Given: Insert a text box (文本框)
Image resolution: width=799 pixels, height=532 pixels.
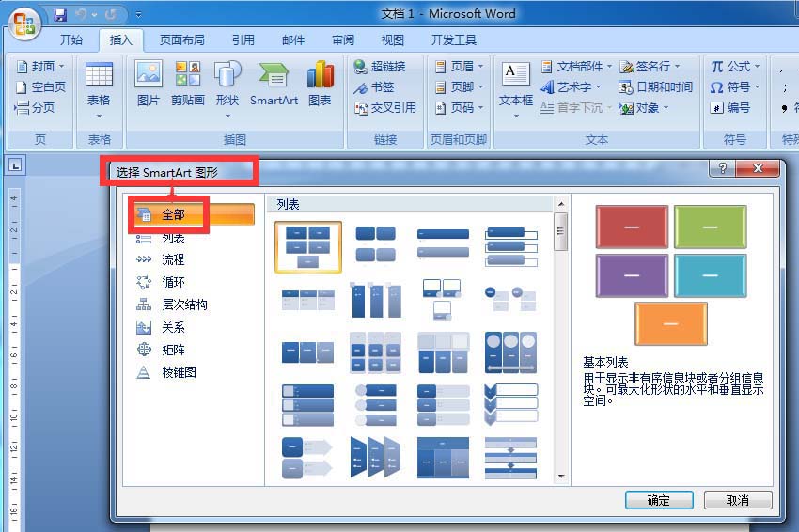Looking at the screenshot, I should [516, 89].
